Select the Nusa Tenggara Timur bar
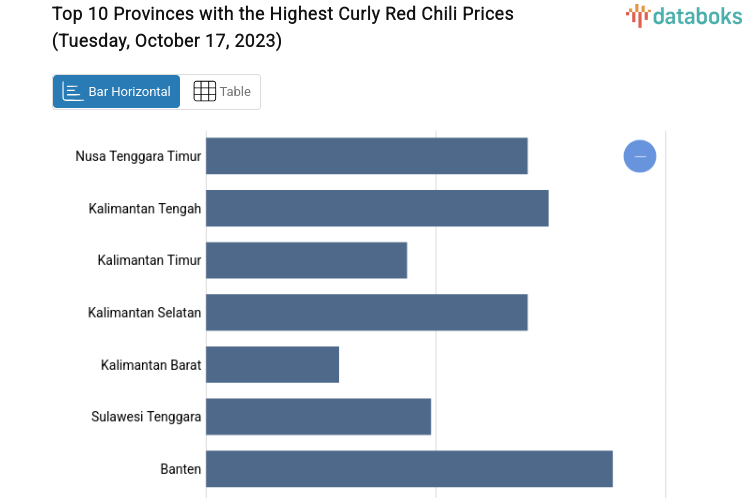753x498 pixels. (366, 156)
